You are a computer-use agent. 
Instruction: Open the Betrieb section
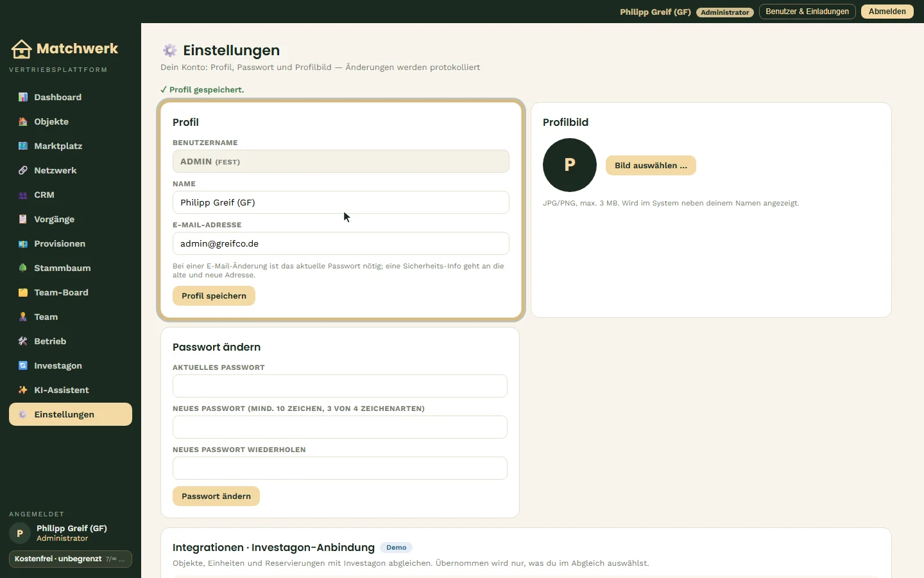click(71, 341)
